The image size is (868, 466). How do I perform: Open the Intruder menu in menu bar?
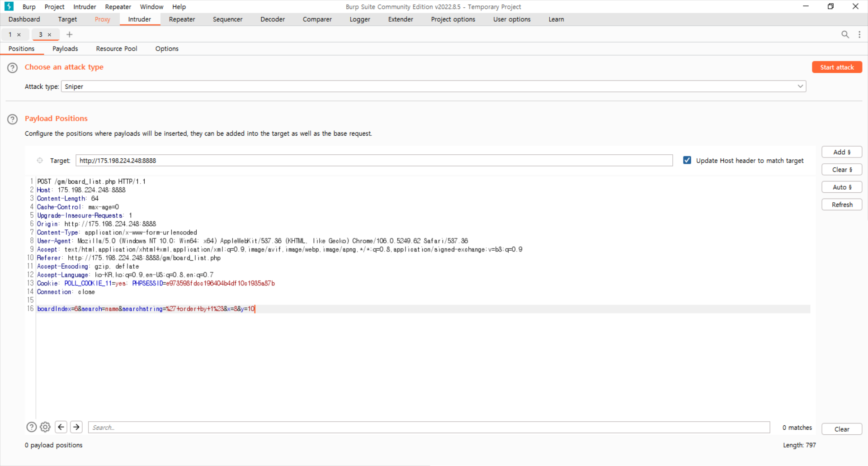85,7
